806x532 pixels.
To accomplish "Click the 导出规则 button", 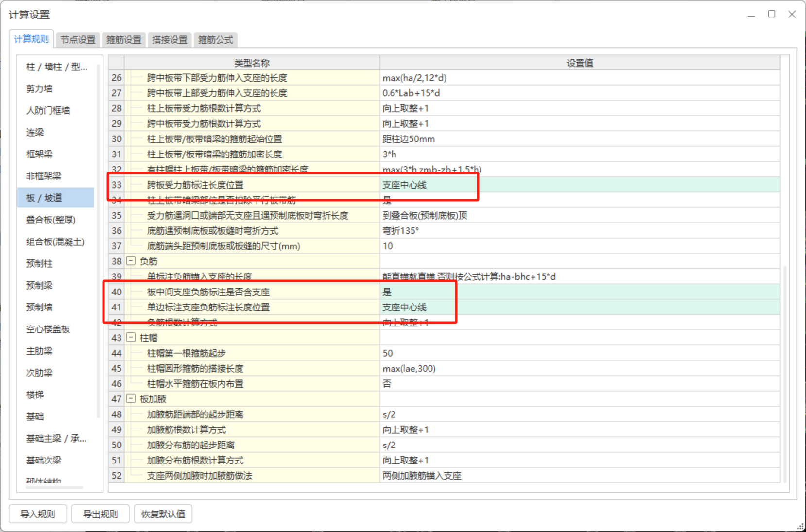I will 100,514.
